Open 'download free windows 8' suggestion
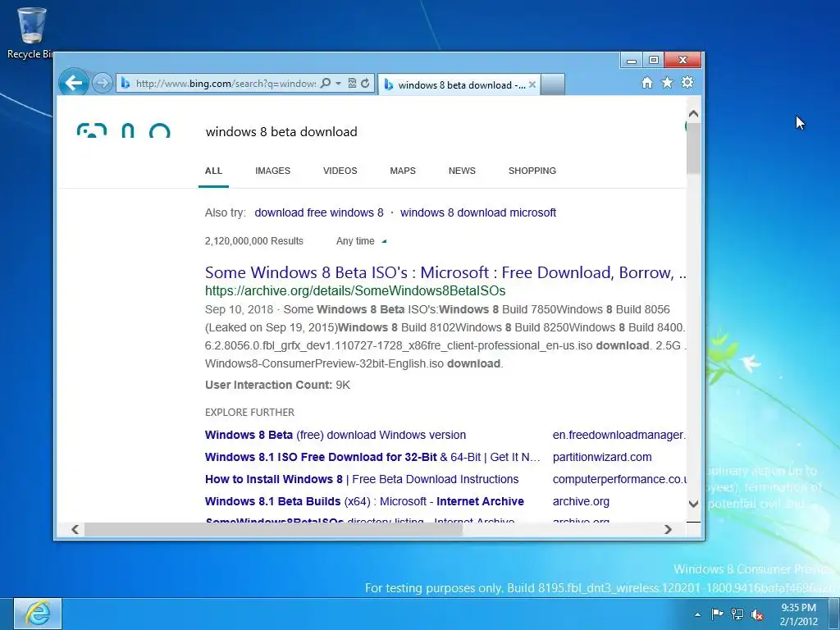 coord(319,212)
